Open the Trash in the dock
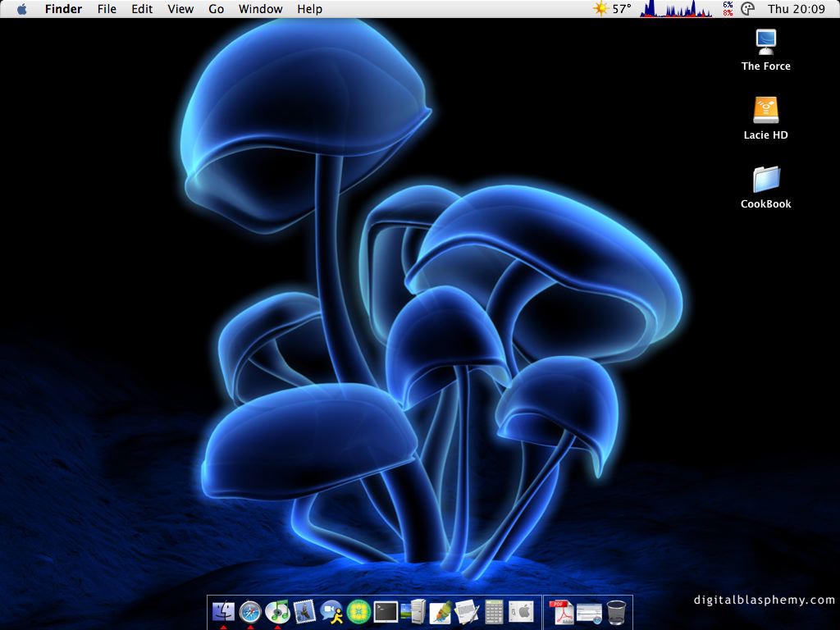Image resolution: width=840 pixels, height=630 pixels. pyautogui.click(x=617, y=612)
